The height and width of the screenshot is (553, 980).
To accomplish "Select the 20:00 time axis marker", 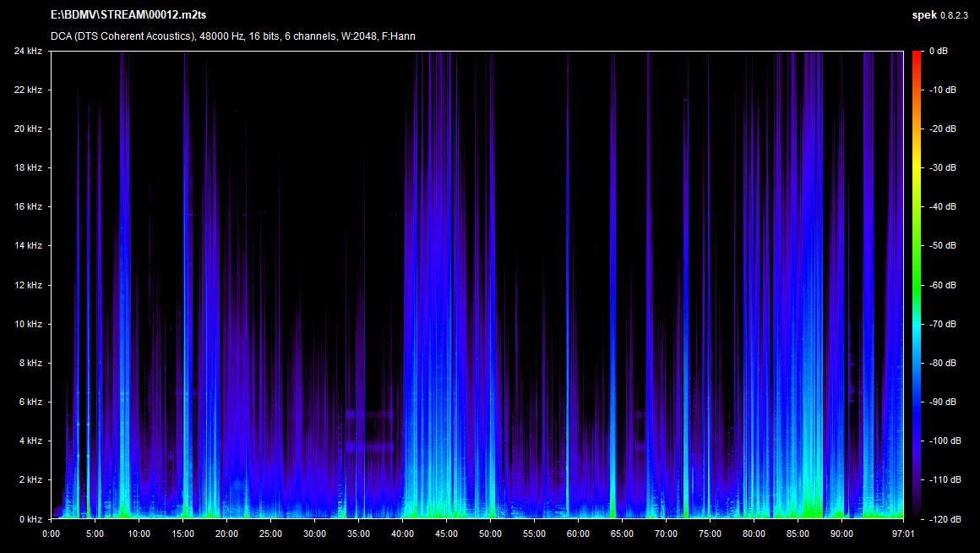I will pyautogui.click(x=226, y=534).
